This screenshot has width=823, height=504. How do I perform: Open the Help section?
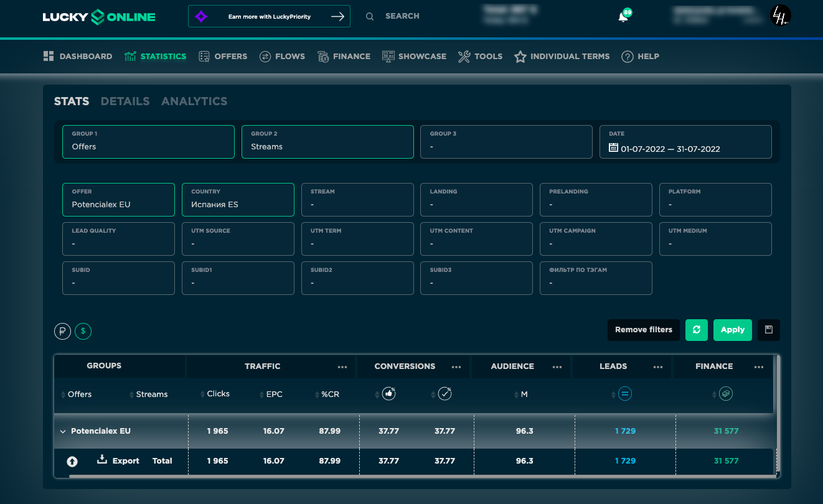coord(640,57)
